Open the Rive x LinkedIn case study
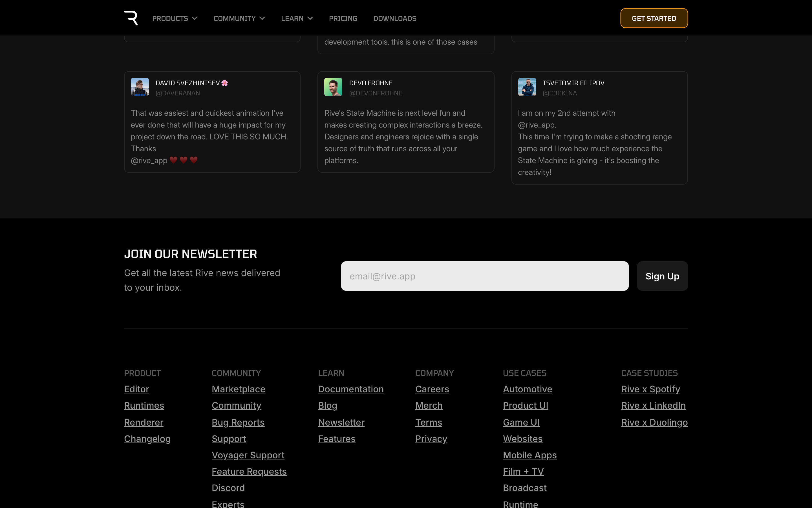 point(653,406)
